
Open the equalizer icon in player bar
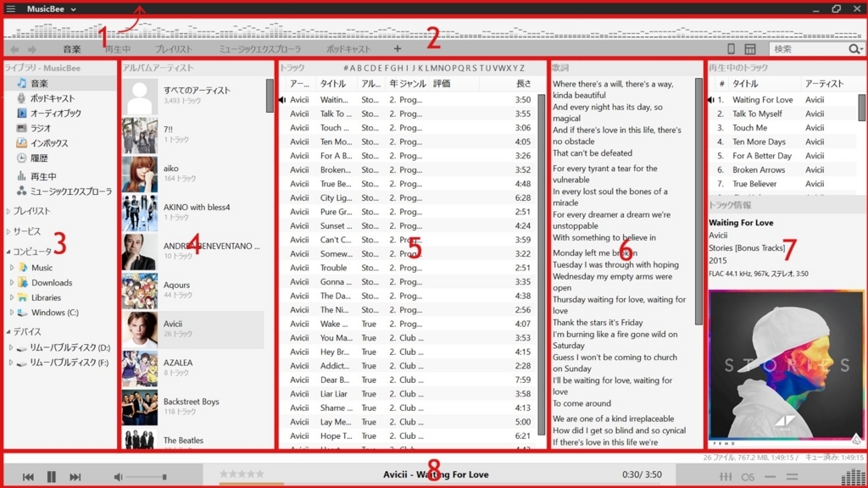click(726, 476)
